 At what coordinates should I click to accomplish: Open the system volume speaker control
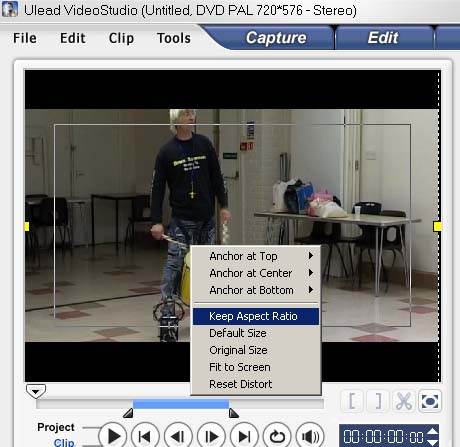[310, 436]
